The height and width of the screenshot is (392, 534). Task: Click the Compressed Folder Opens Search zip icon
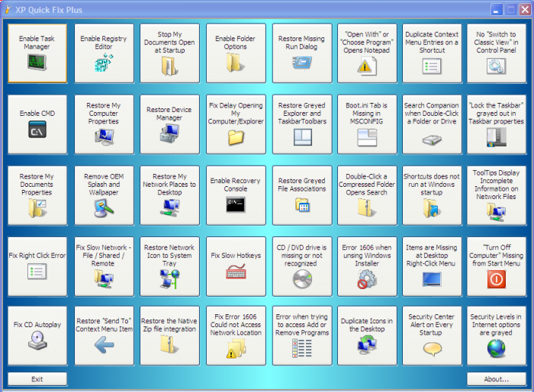click(367, 208)
